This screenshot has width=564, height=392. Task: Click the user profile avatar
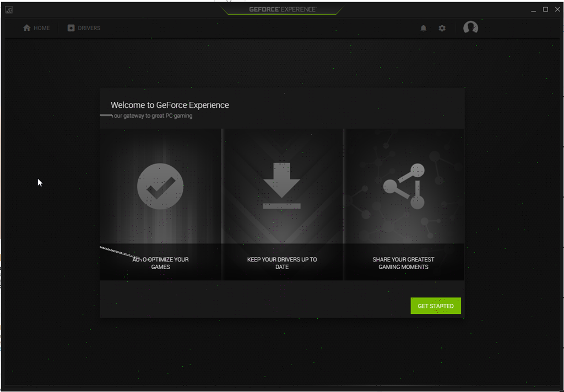click(470, 28)
